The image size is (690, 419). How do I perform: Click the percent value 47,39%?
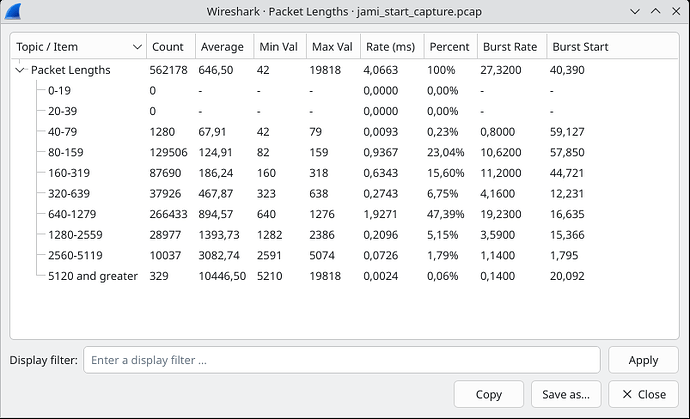445,214
